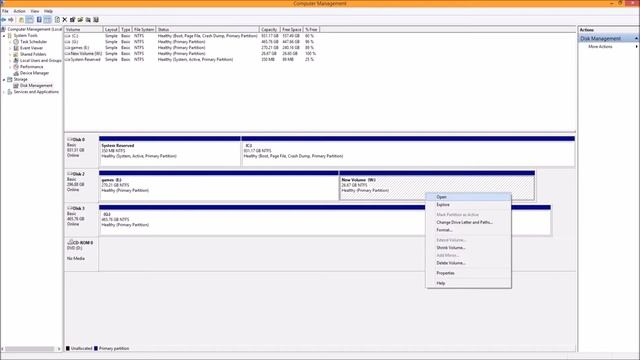Sort by the Volume column header
This screenshot has width=640, height=360.
click(x=83, y=29)
